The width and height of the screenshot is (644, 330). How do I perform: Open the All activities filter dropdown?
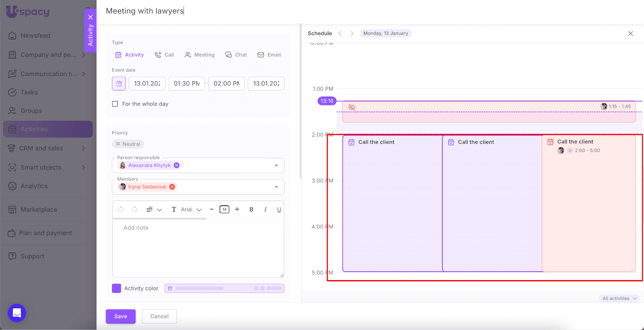coord(619,298)
